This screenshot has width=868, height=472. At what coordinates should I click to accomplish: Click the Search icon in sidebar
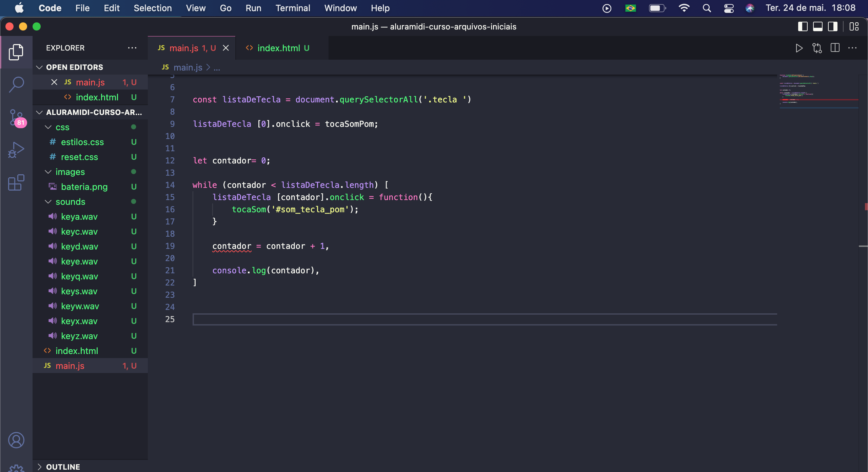coord(16,83)
